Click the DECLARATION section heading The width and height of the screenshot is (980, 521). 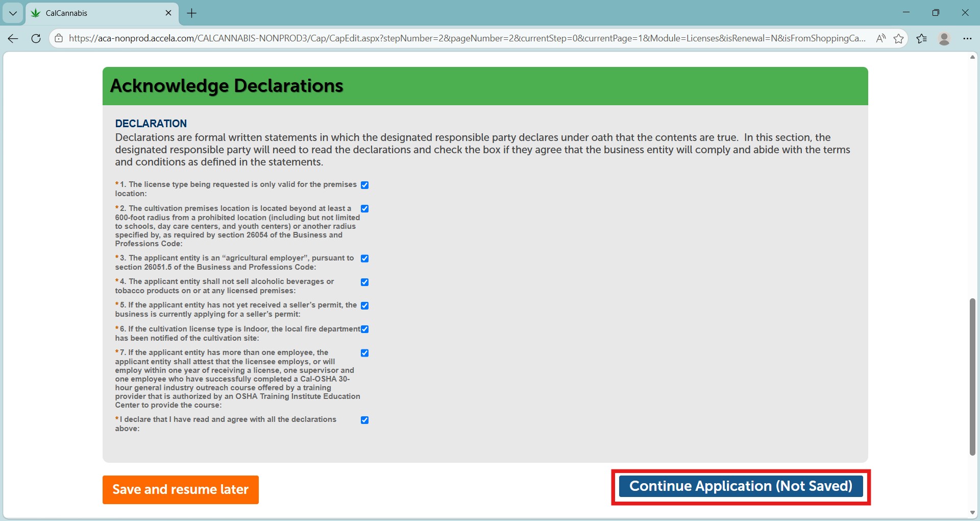click(x=151, y=124)
